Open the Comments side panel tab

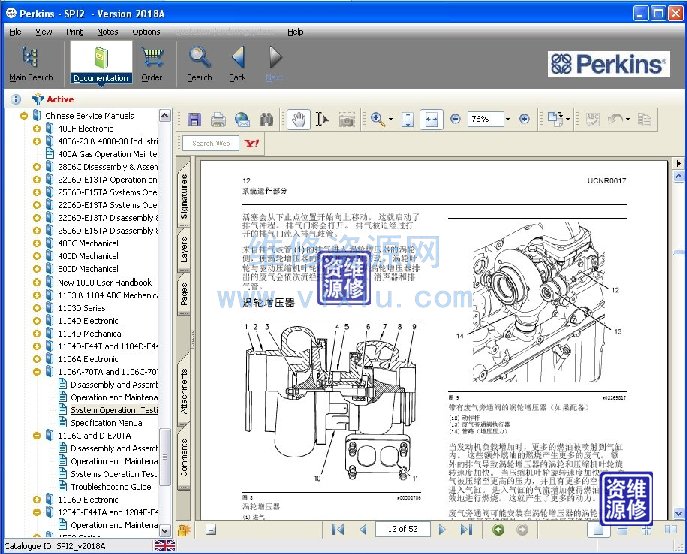click(x=184, y=457)
